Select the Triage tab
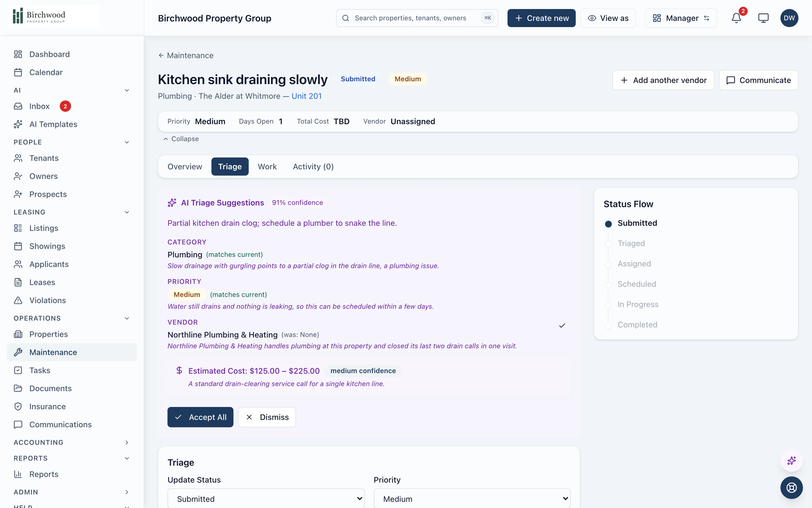The image size is (812, 508). coord(230,167)
